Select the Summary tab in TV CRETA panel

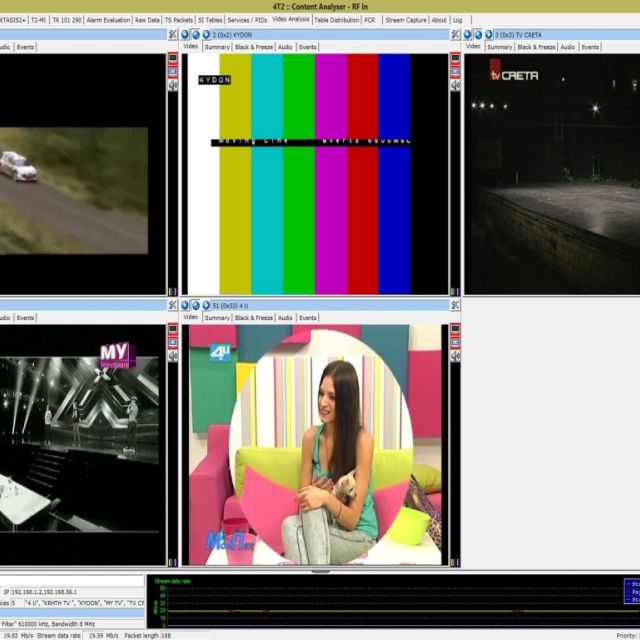pyautogui.click(x=499, y=47)
